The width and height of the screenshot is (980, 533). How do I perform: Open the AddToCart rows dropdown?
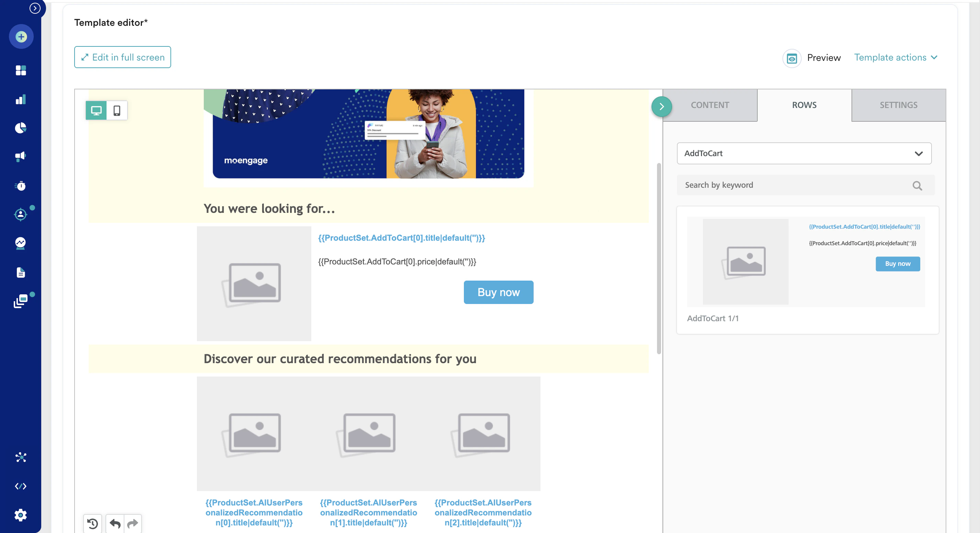click(x=804, y=153)
